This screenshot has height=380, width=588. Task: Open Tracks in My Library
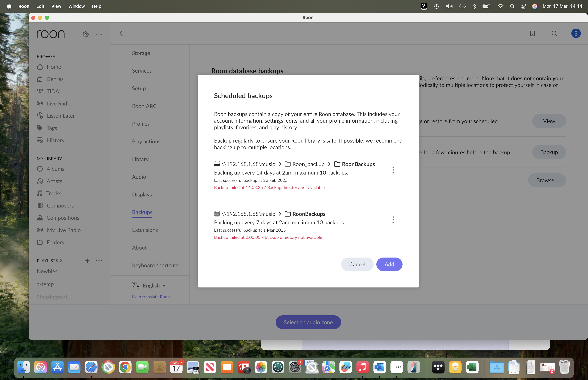[49, 193]
